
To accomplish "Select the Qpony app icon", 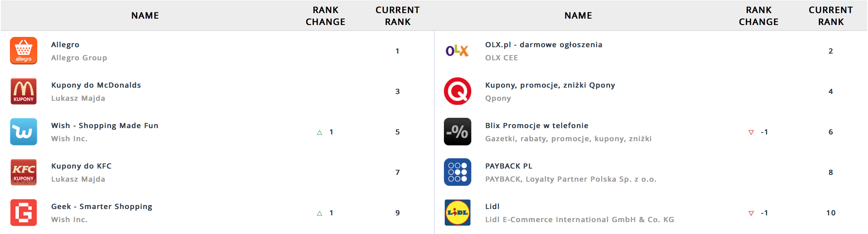I will tap(457, 91).
